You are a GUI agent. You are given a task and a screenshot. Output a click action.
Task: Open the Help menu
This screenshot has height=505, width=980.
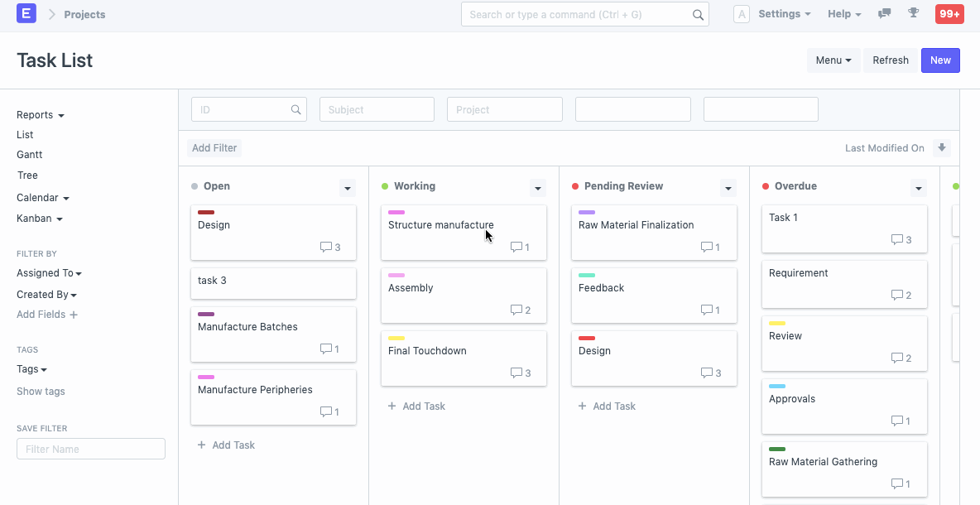843,13
